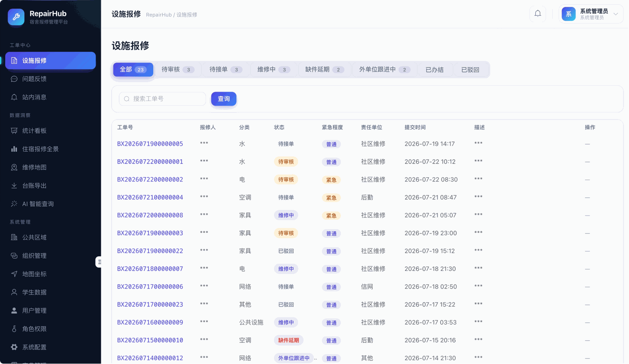Click the 角色权限 icon in sidebar

coord(14,329)
